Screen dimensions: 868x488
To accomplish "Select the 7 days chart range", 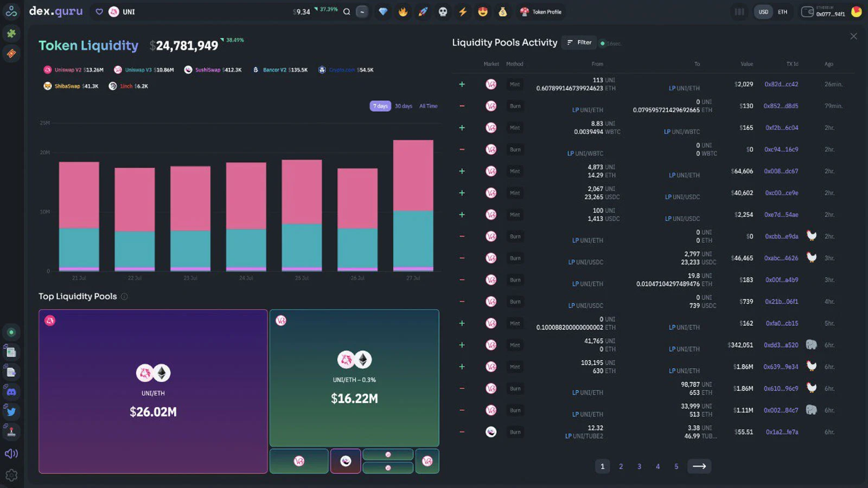I will (380, 106).
